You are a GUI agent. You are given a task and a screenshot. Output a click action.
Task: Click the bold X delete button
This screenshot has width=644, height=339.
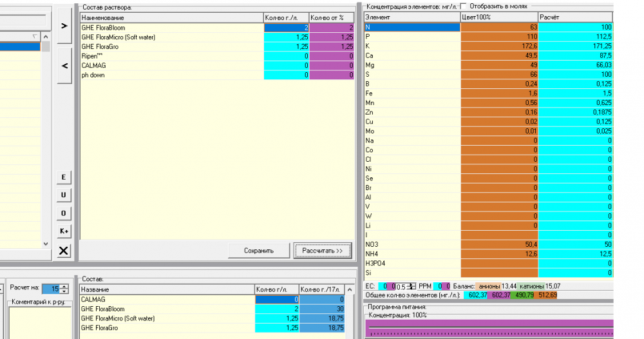64,251
